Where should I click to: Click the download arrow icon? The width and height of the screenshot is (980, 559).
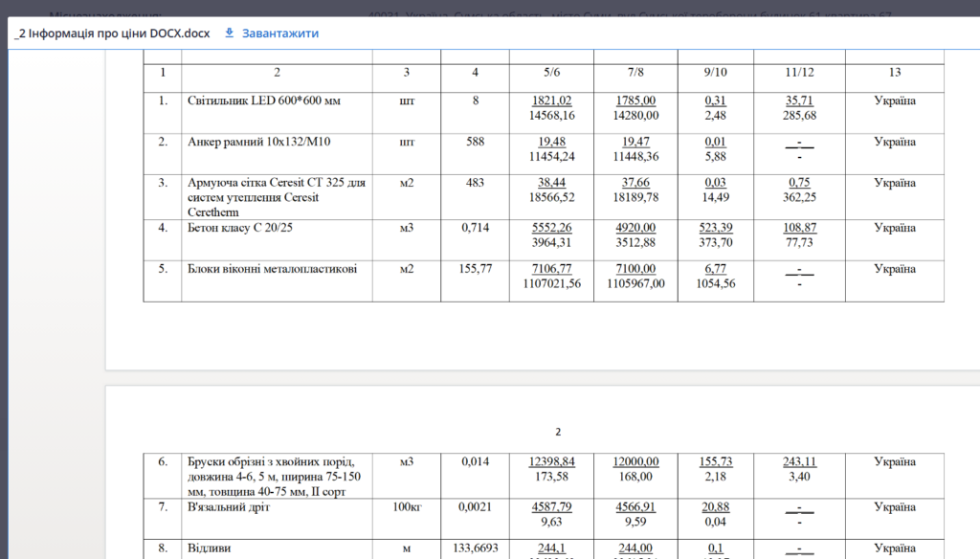(x=229, y=33)
